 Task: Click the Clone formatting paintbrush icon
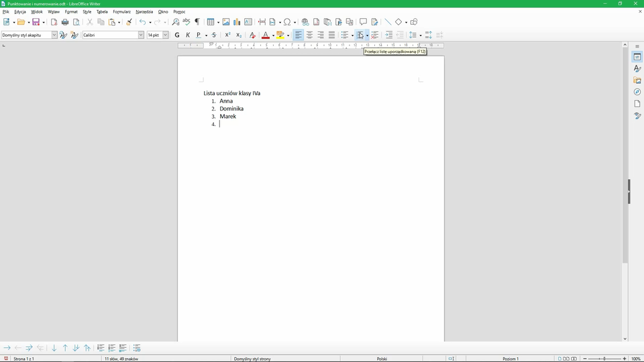coord(129,22)
